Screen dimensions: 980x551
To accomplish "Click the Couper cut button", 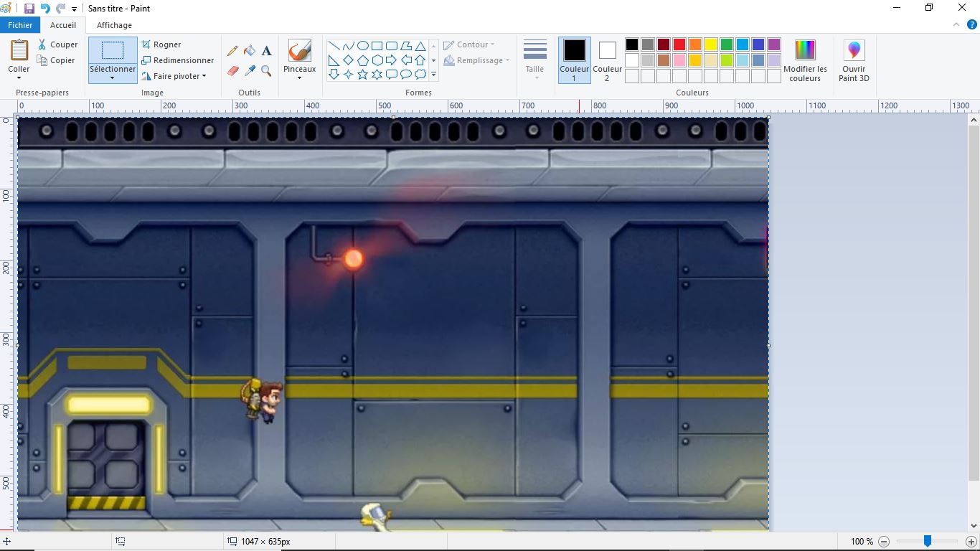I will 57,44.
